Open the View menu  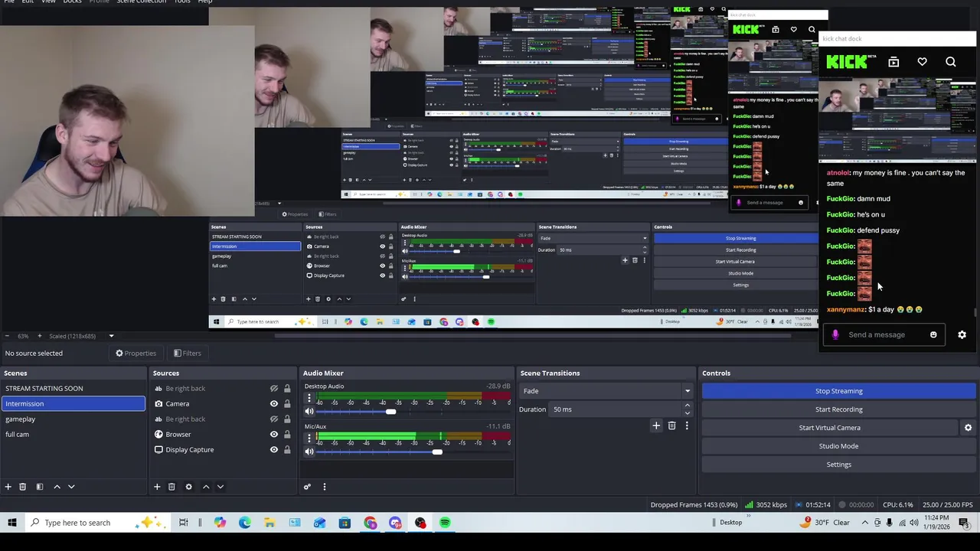48,2
